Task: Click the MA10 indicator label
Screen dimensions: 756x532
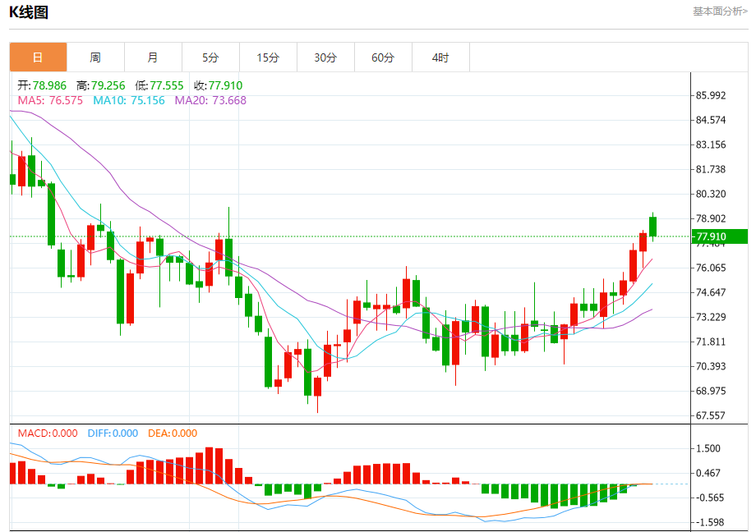Action: tap(129, 100)
